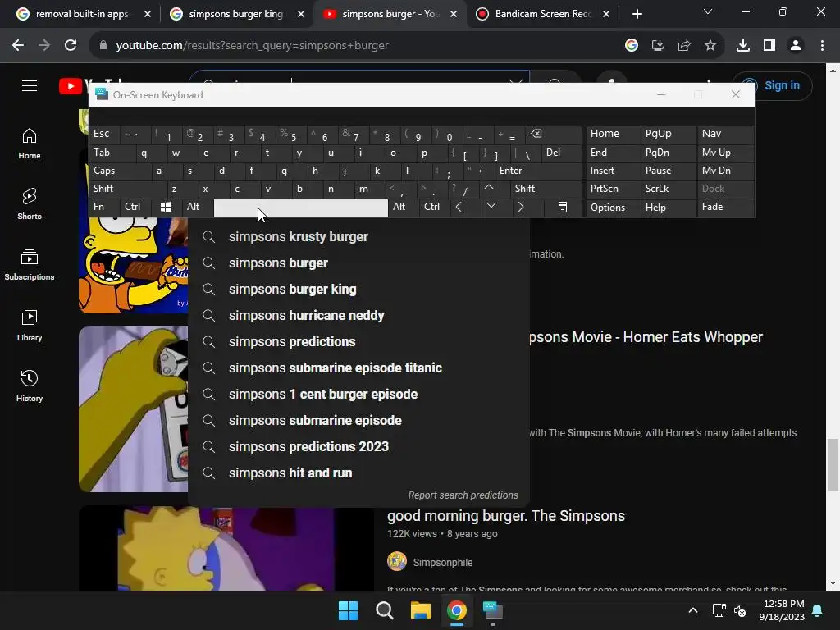Click the backspace key on on-screen keyboard
Screen dimensions: 840x630
tap(553, 134)
